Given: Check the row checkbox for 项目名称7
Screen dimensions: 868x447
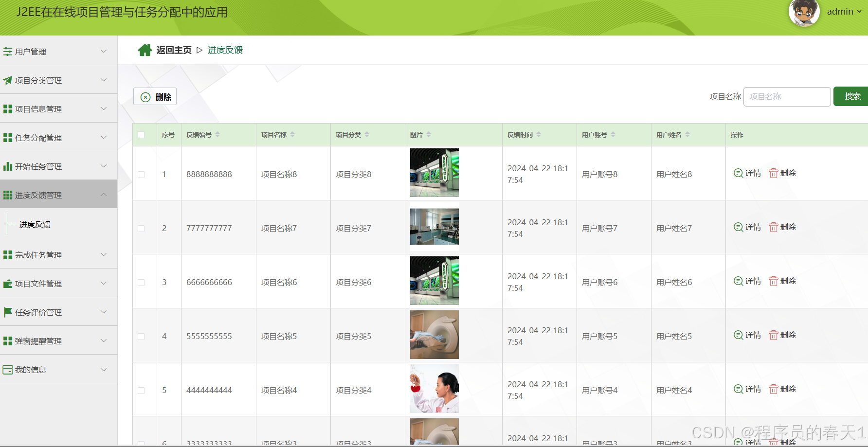Looking at the screenshot, I should (x=141, y=229).
